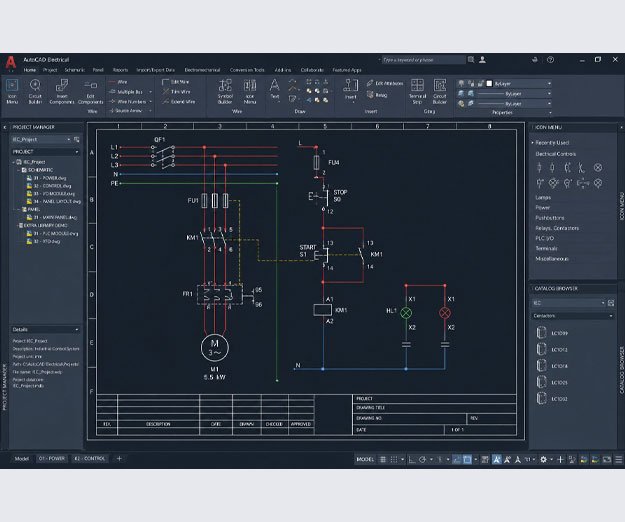This screenshot has height=522, width=625.
Task: Click the customization hamburger icon in status bar
Action: point(618,459)
